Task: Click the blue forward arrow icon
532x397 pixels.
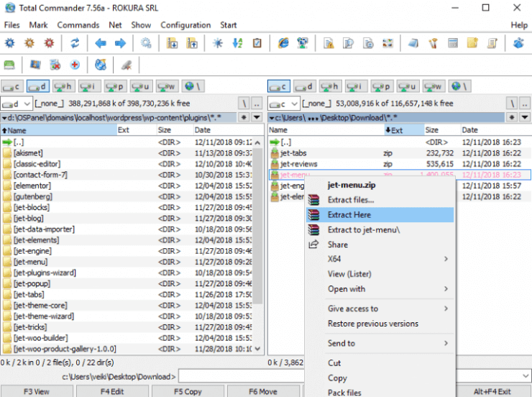Action: coord(120,43)
